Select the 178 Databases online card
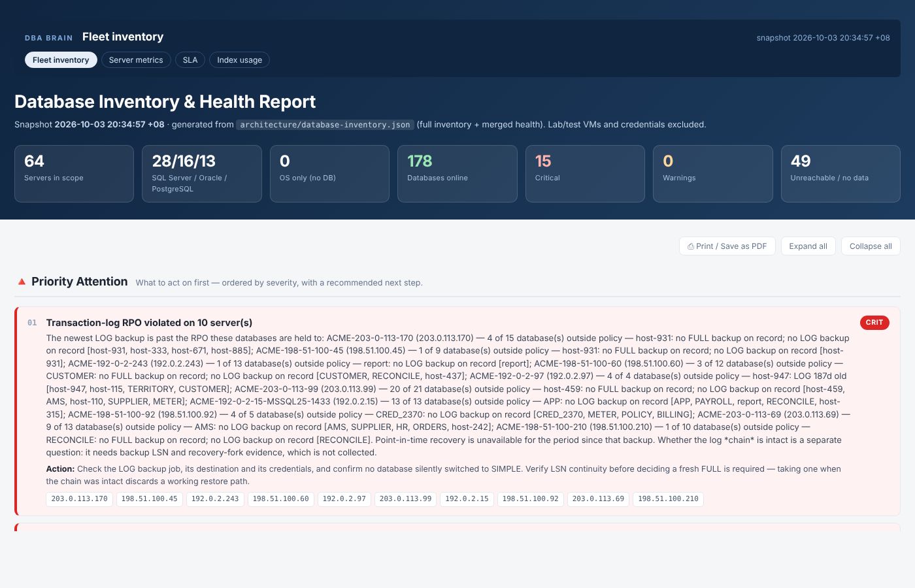 click(457, 174)
